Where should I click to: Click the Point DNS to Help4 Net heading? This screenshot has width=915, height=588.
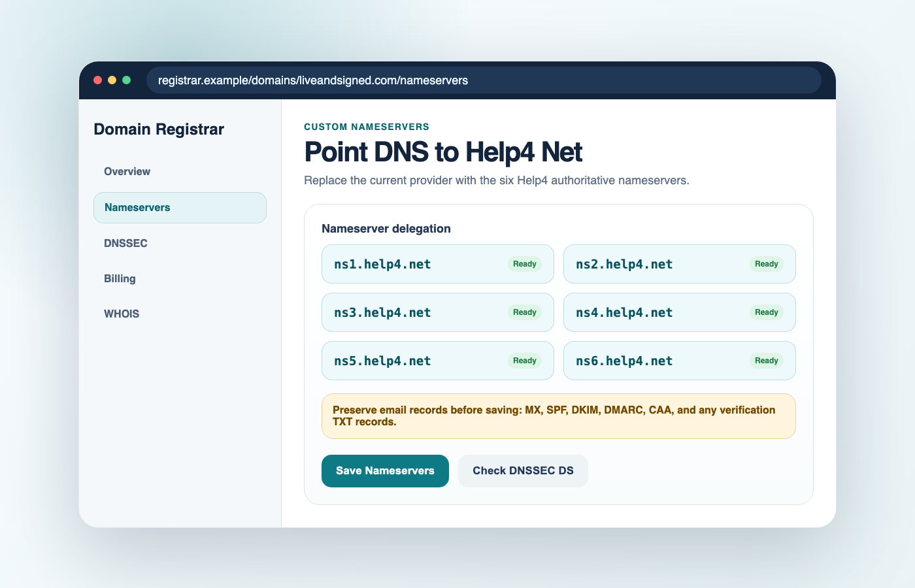pos(443,152)
